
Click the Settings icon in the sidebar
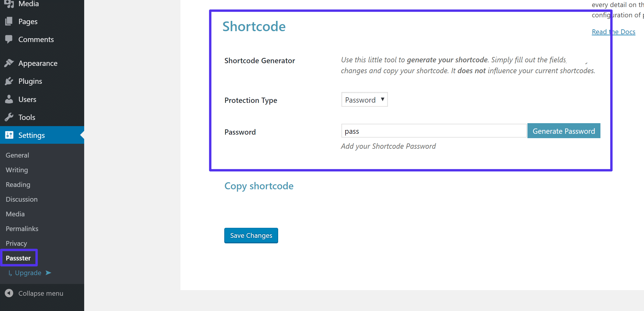(9, 135)
